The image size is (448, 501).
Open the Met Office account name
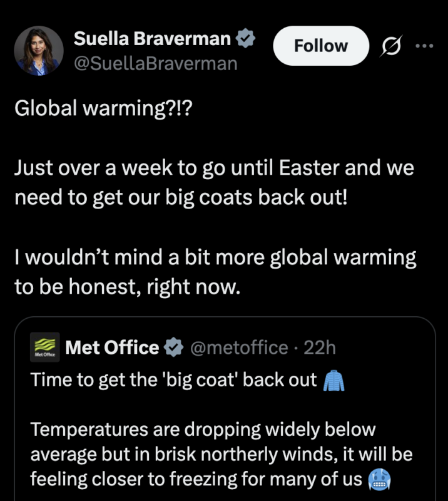click(112, 347)
